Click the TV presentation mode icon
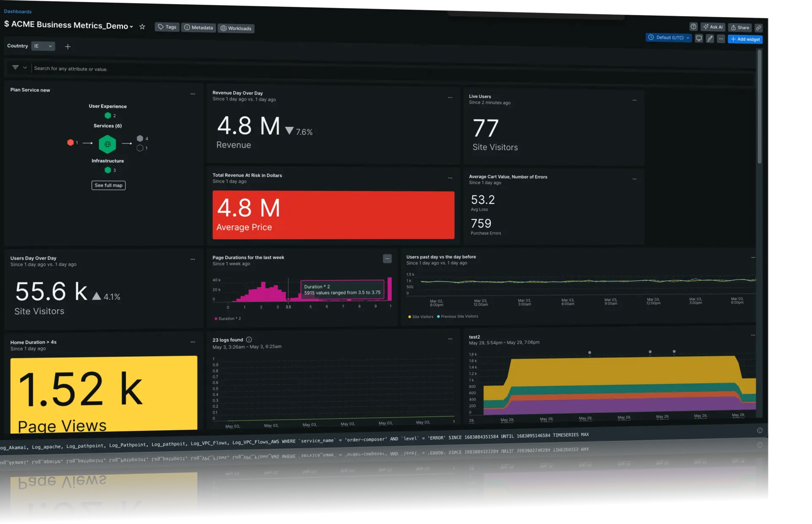This screenshot has height=524, width=812. point(699,38)
